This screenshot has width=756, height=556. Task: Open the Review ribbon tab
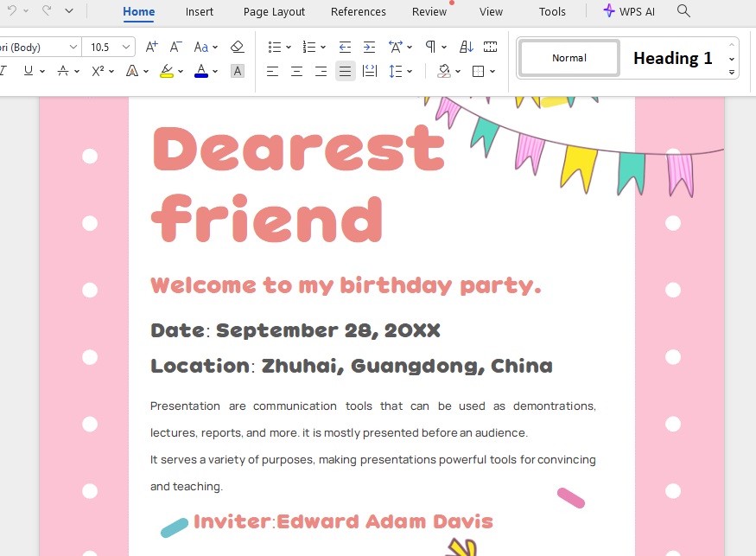tap(429, 11)
